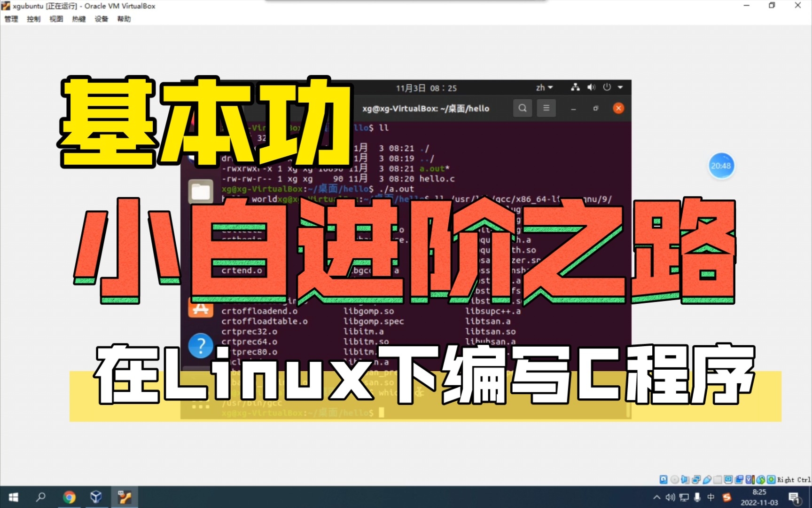The image size is (812, 508).
Task: Click the Sogou input tray icon
Action: pyautogui.click(x=727, y=497)
